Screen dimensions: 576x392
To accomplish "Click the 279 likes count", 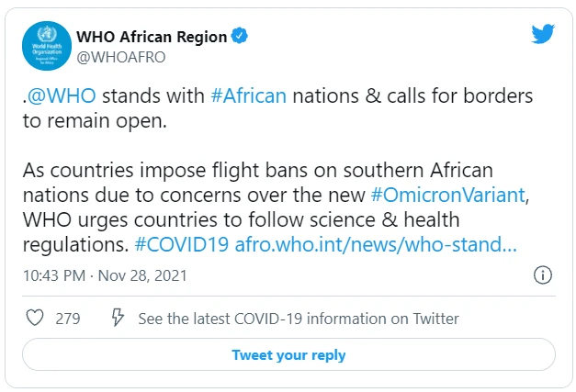I will [68, 319].
